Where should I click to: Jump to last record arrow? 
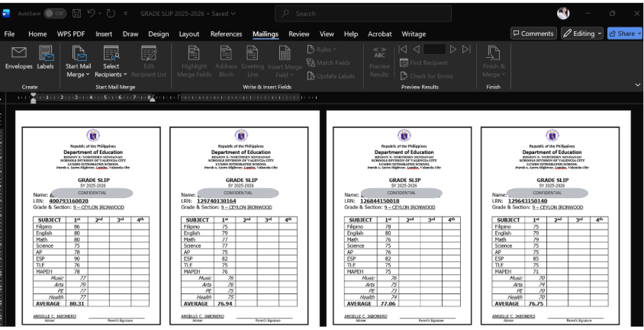[466, 50]
